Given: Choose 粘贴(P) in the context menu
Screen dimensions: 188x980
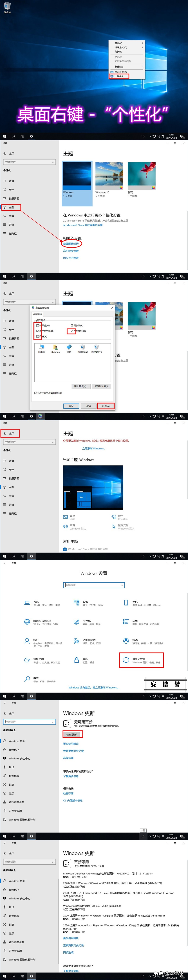Looking at the screenshot, I should click(127, 57).
